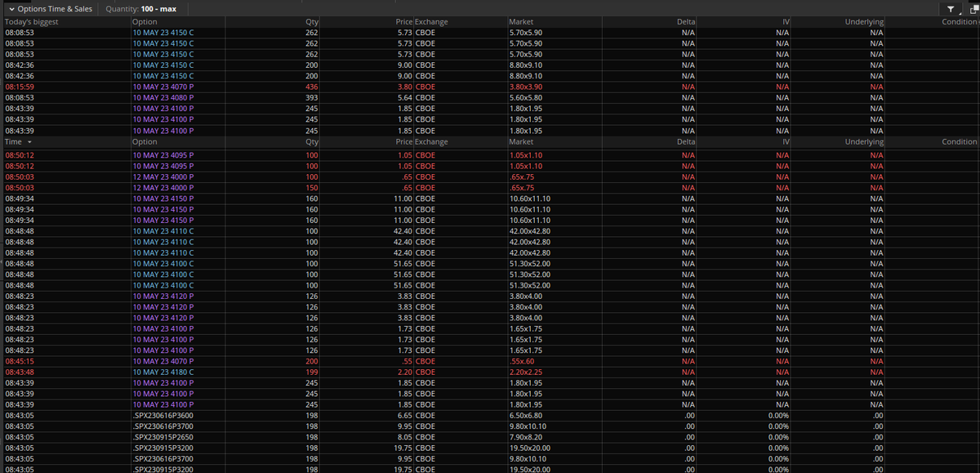Select the quantity 436 cell
This screenshot has width=980, height=473.
pos(310,87)
